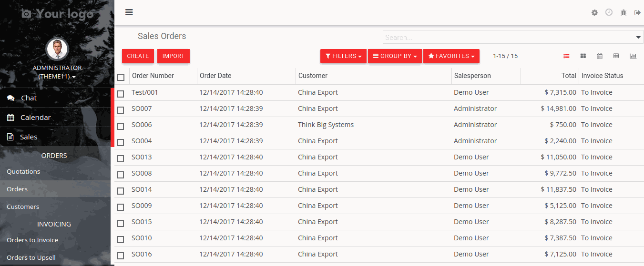Open Orders to Invoice

[x=55, y=240]
